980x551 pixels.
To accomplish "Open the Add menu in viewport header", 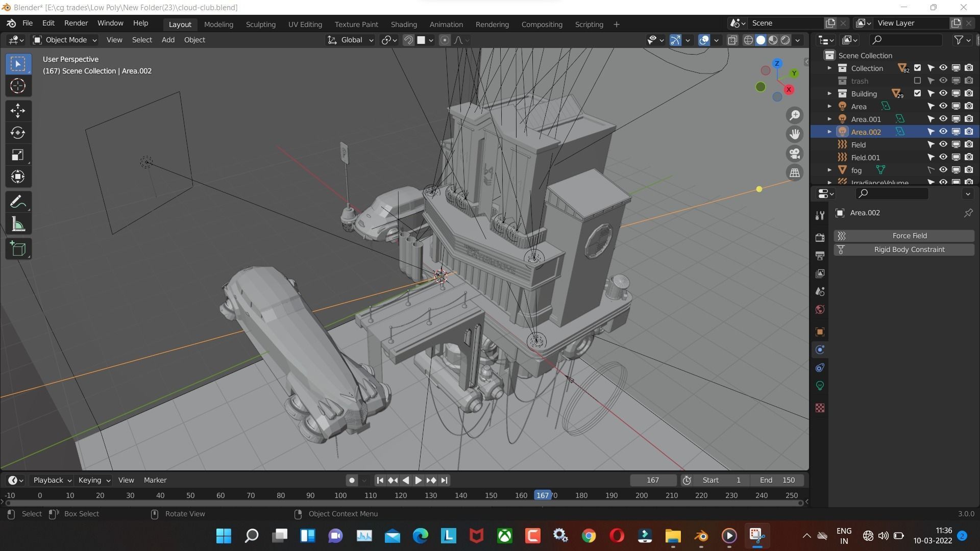I will point(168,40).
